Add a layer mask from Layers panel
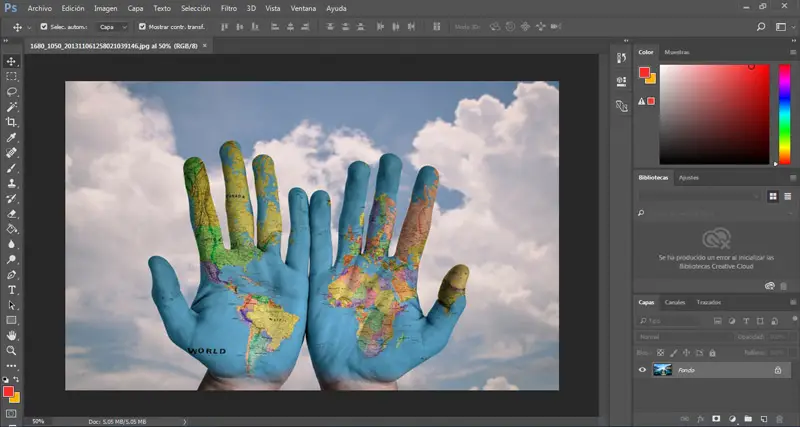 tap(717, 417)
